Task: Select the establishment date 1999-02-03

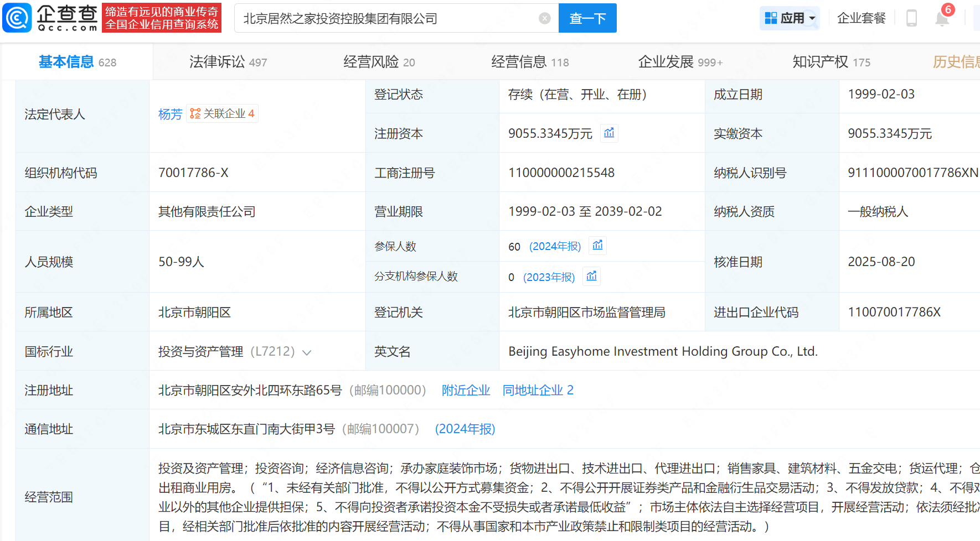Action: (x=881, y=94)
